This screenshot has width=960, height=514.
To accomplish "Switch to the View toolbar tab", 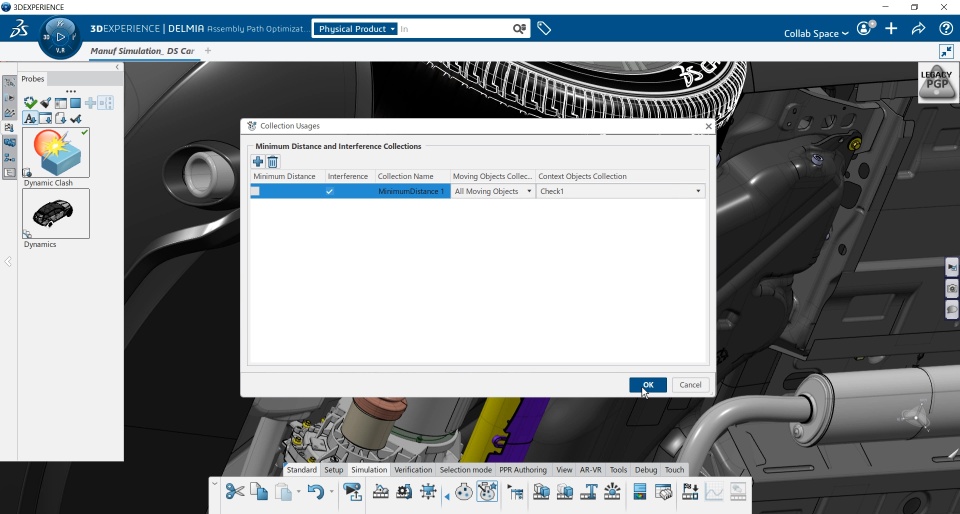I will pyautogui.click(x=564, y=470).
